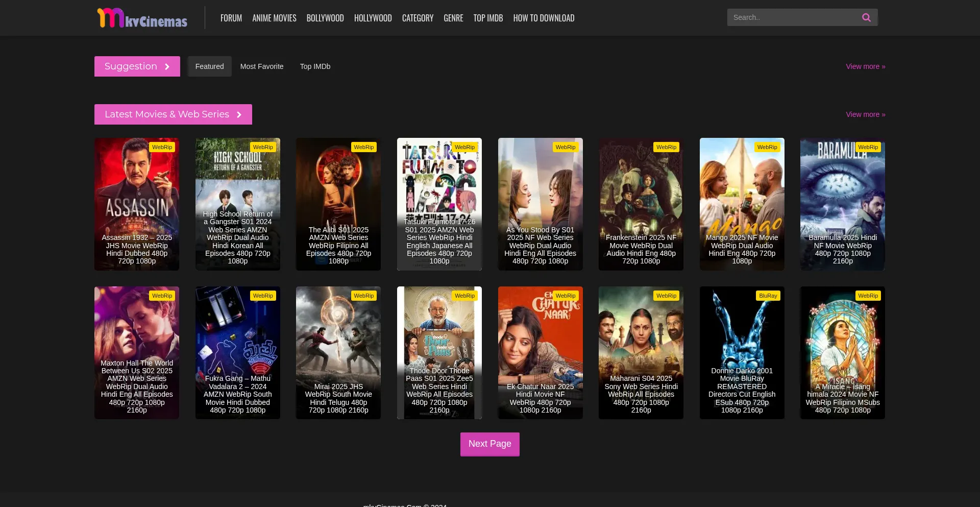Screen dimensions: 980x507
Task: Select the Featured suggestion tab
Action: coord(209,66)
